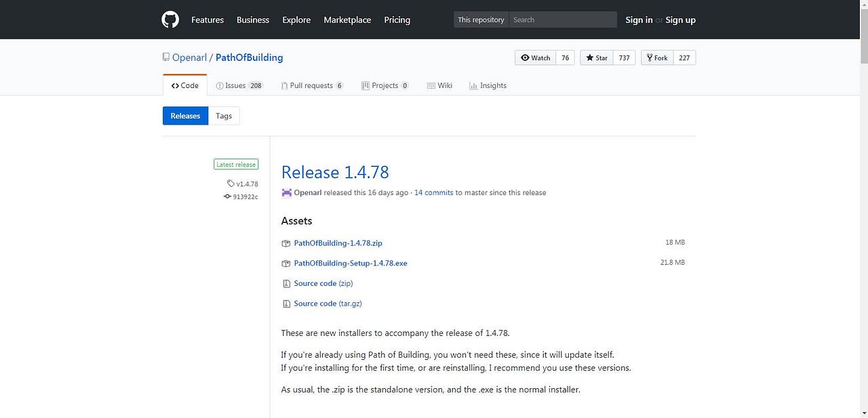Click the zip package icon for PathOfBuilding-1.4.78.zip

coord(285,243)
